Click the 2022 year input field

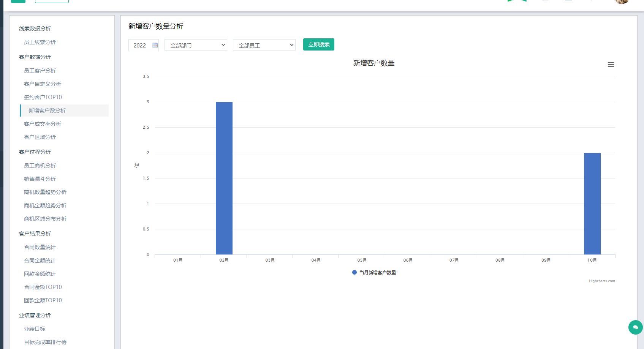point(141,45)
